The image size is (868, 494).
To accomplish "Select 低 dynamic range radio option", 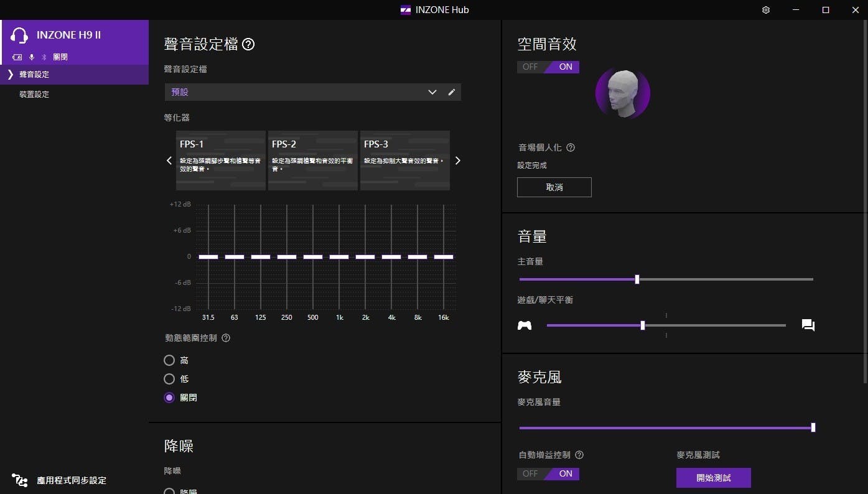I will pos(169,379).
